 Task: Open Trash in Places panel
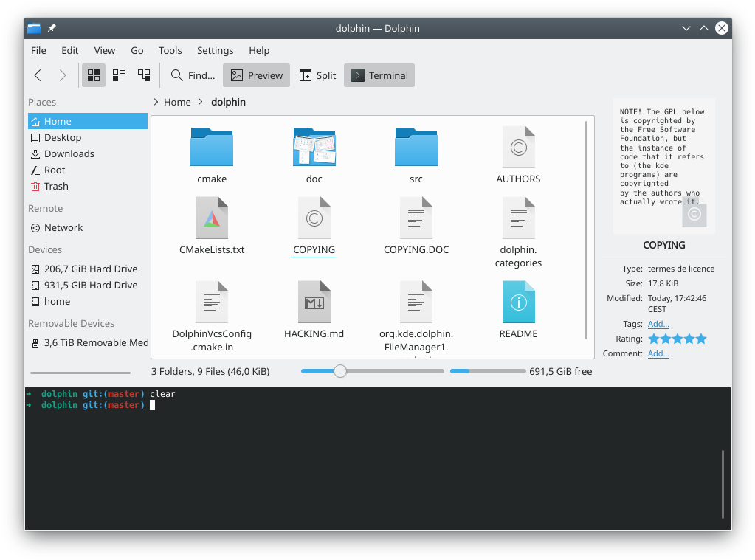(88, 187)
